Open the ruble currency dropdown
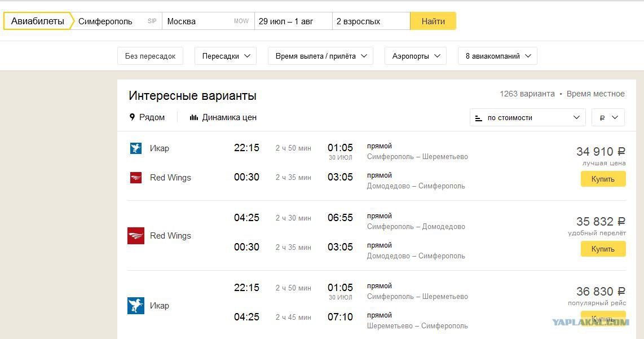The image size is (644, 339). 608,117
